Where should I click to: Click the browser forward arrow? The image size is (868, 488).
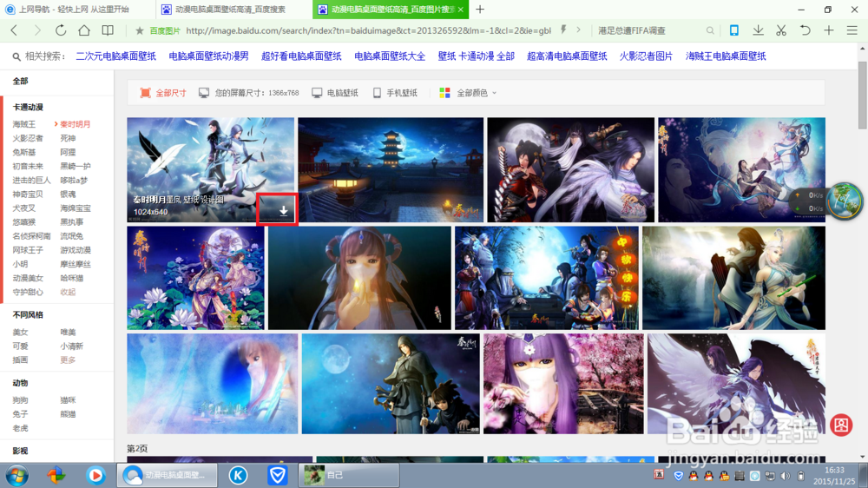37,30
